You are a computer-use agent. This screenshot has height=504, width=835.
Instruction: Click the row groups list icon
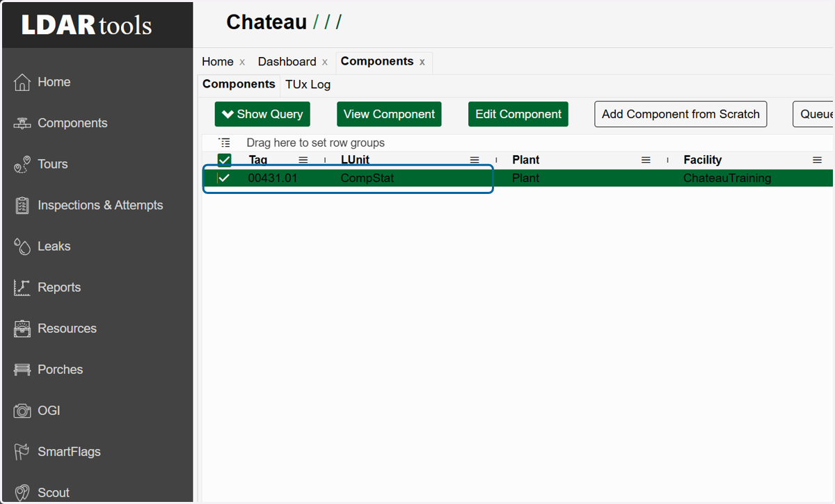click(x=224, y=143)
